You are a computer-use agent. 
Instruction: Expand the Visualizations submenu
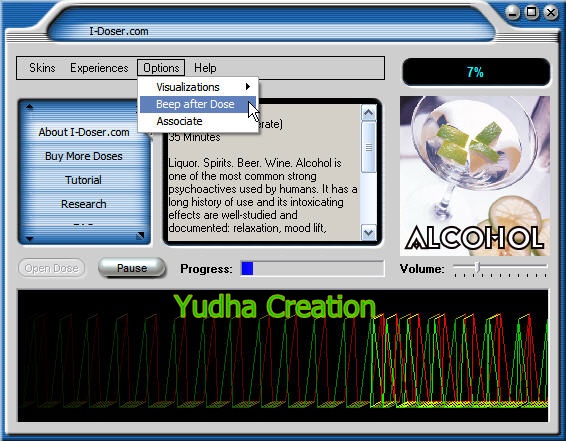coord(198,87)
